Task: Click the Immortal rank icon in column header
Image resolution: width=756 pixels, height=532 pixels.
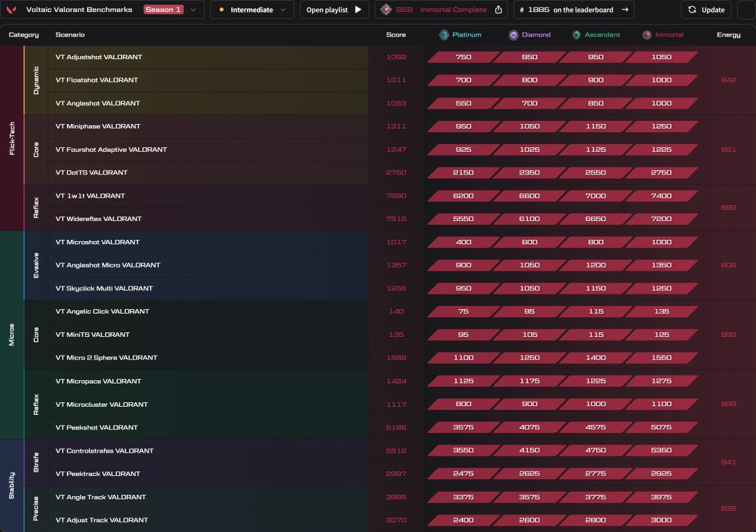Action: click(646, 35)
